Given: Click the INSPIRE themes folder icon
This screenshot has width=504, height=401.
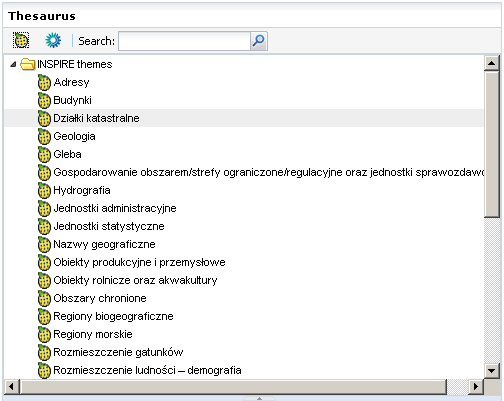Looking at the screenshot, I should tap(27, 64).
